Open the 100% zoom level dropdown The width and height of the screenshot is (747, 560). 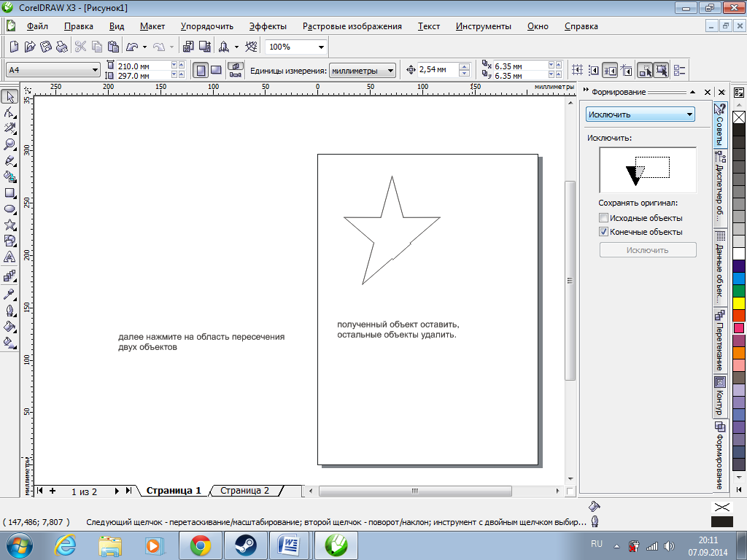click(321, 47)
